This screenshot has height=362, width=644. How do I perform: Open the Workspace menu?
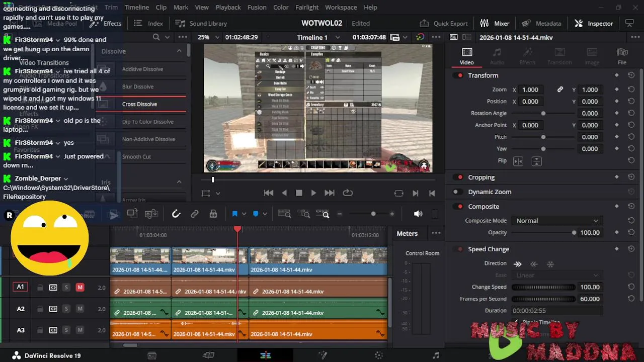point(341,7)
